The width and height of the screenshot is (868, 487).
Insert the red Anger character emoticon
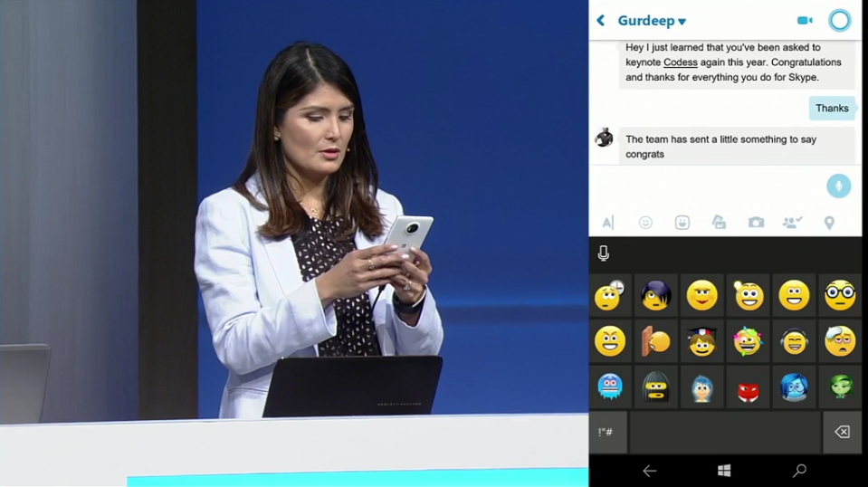coord(749,387)
